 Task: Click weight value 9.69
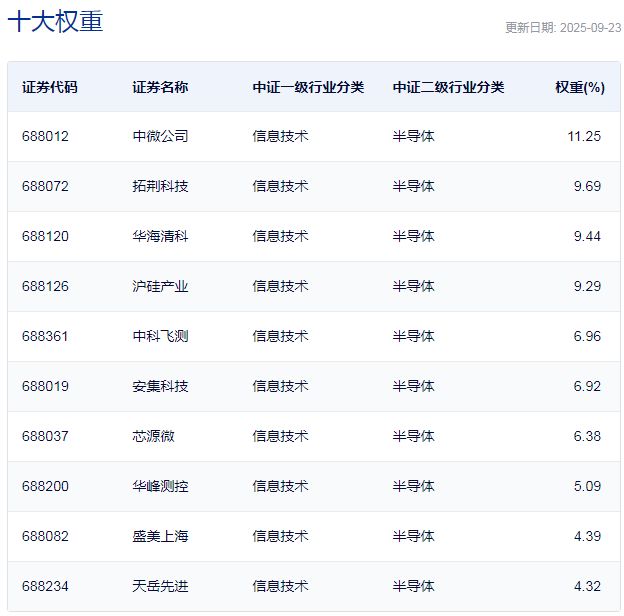point(587,186)
